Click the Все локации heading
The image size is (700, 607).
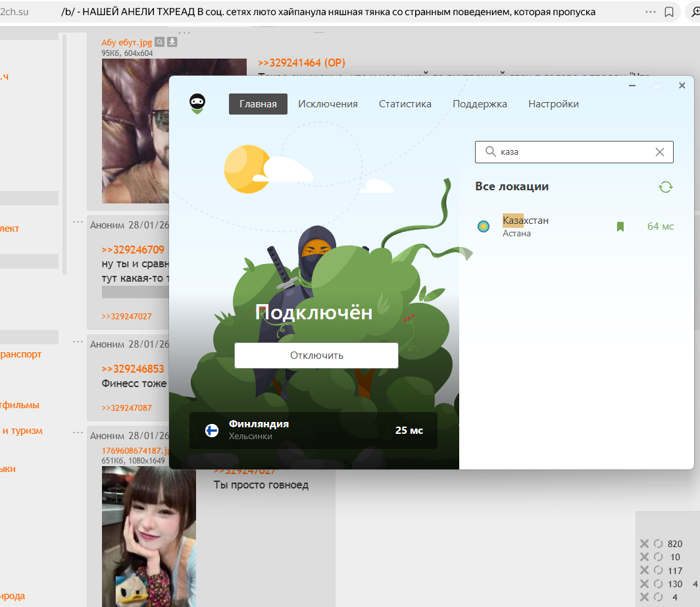coord(512,187)
